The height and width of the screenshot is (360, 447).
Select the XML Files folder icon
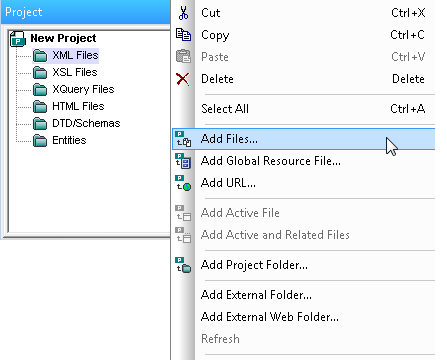[x=40, y=55]
